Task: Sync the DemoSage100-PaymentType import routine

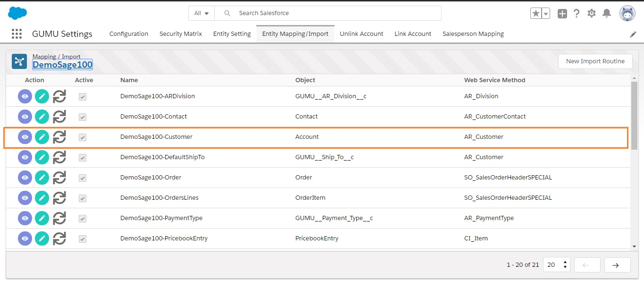Action: coord(59,218)
